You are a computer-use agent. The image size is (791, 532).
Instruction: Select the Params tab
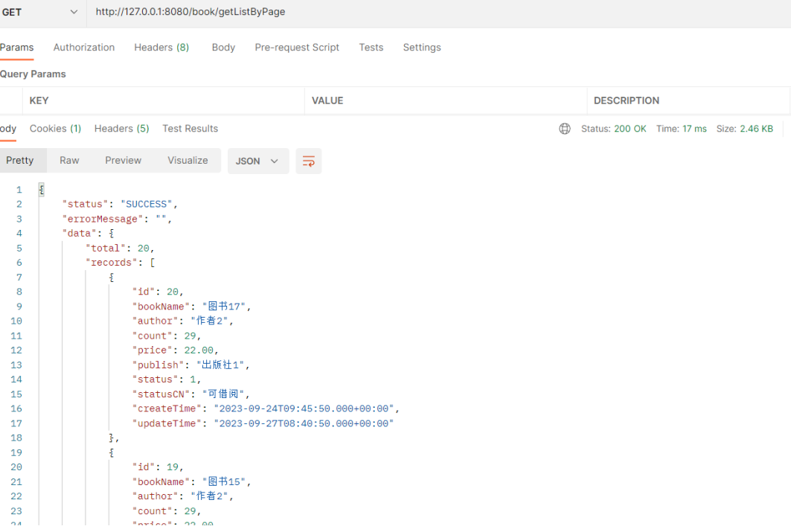point(16,48)
